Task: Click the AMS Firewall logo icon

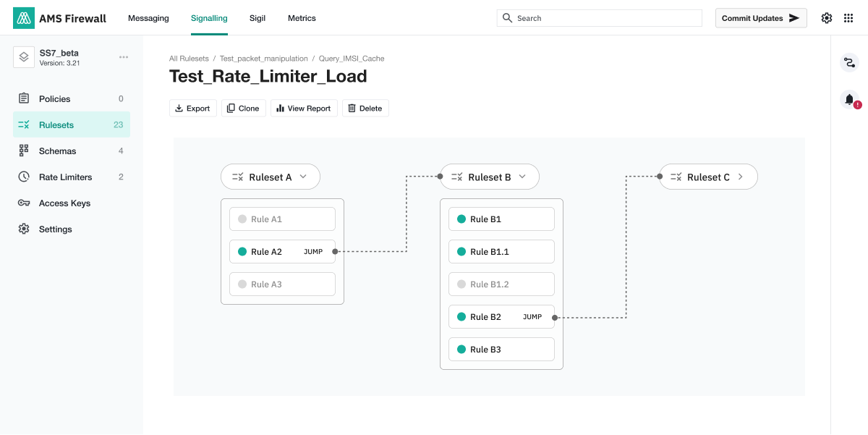Action: (24, 18)
